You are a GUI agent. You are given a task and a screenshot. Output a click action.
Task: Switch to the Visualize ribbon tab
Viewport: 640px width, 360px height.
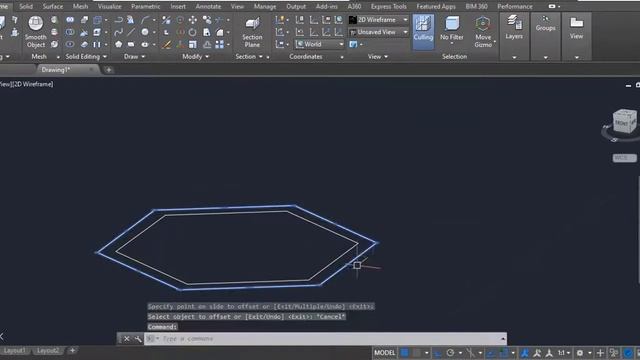[109, 7]
